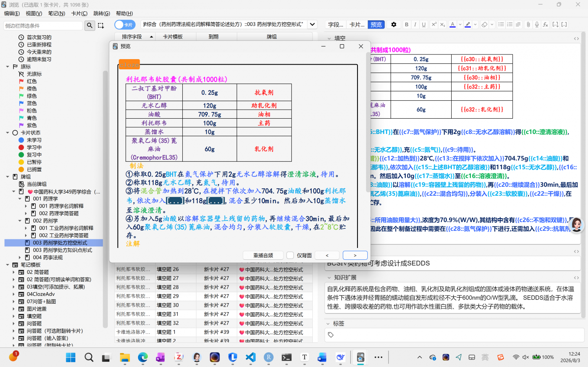Set text color with the A swatch
The width and height of the screenshot is (588, 367).
(453, 24)
